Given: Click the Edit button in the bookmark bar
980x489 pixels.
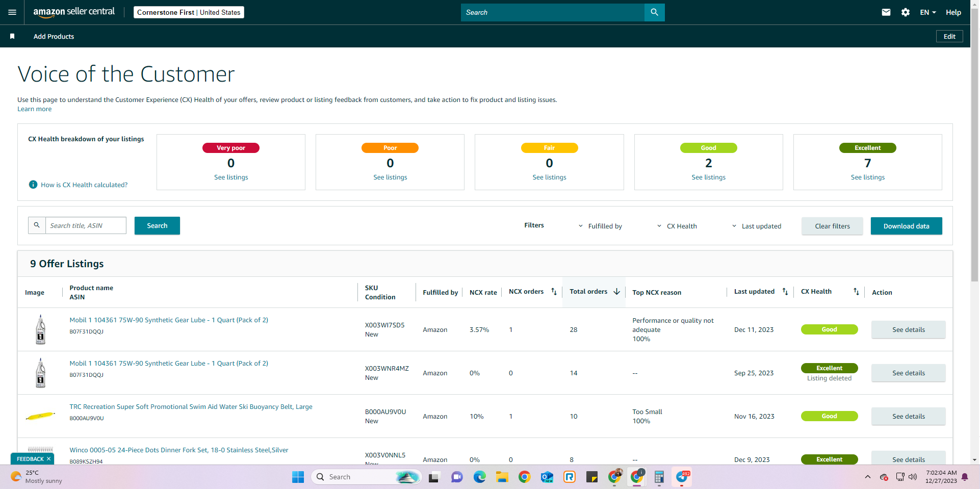Looking at the screenshot, I should 949,36.
